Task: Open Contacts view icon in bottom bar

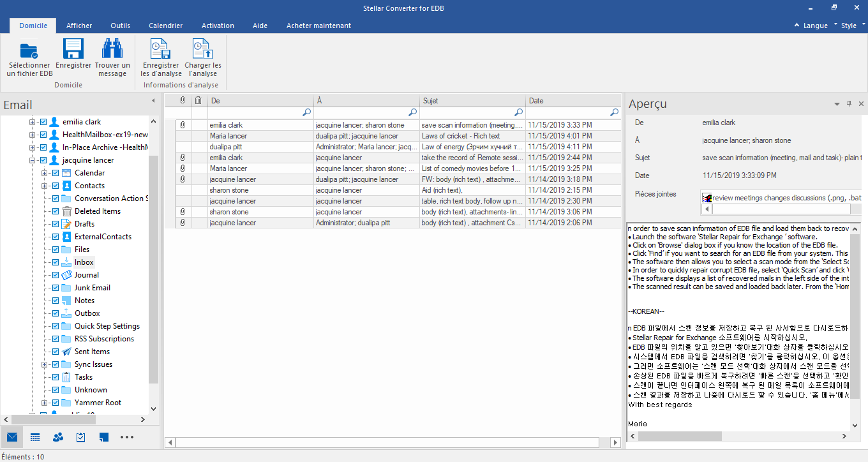Action: [x=58, y=437]
